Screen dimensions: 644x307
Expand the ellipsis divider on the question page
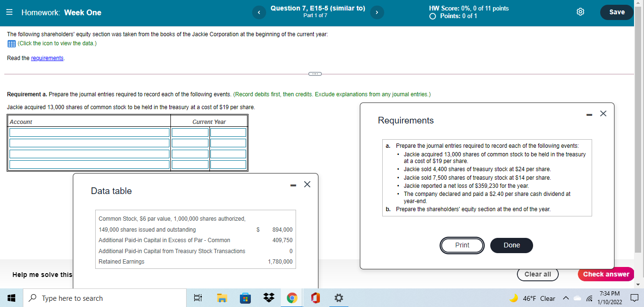coord(314,74)
